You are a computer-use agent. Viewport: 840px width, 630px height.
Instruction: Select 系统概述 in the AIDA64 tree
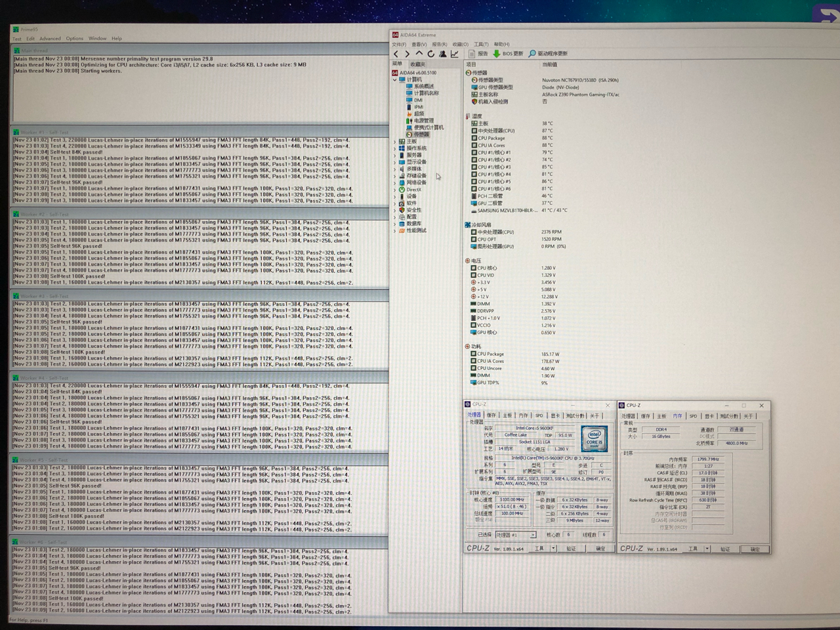423,87
